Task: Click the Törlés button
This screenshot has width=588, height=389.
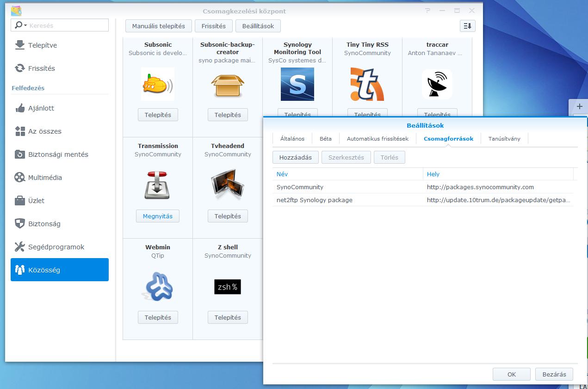Action: click(x=390, y=157)
